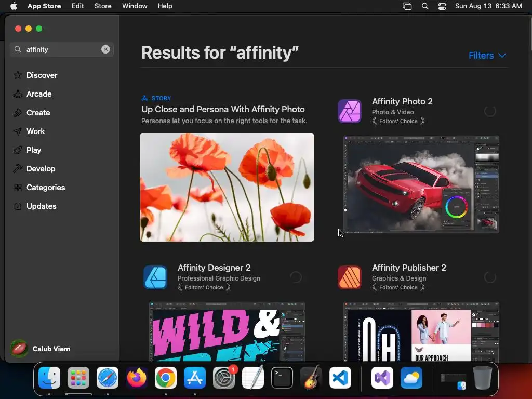Click the Affinity Photo 2 loading button
Viewport: 532px width, 399px height.
point(490,111)
